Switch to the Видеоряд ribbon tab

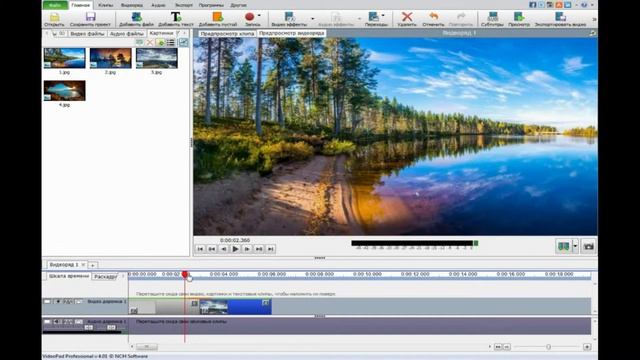point(132,5)
